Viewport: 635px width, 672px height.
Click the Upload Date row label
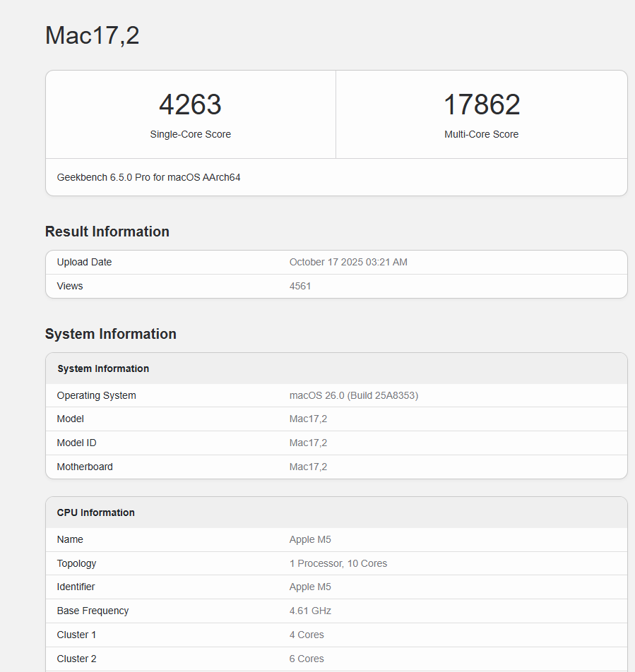click(x=84, y=262)
